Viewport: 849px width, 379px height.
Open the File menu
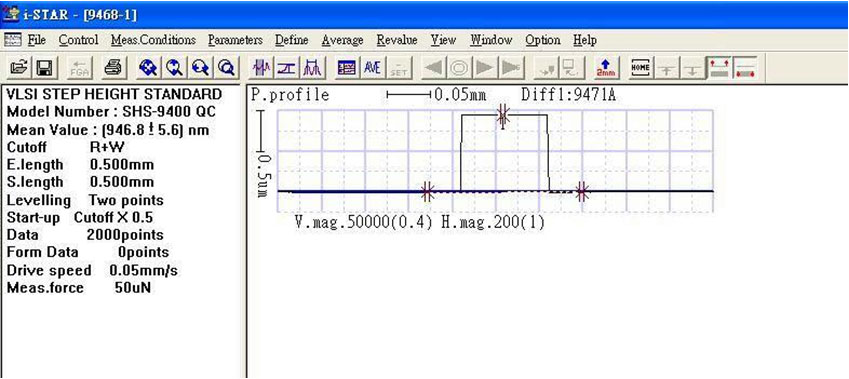pyautogui.click(x=37, y=40)
